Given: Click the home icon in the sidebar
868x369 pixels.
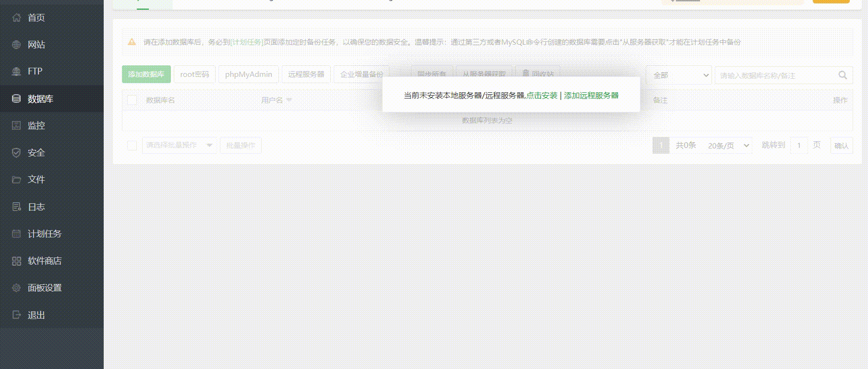Looking at the screenshot, I should [16, 18].
